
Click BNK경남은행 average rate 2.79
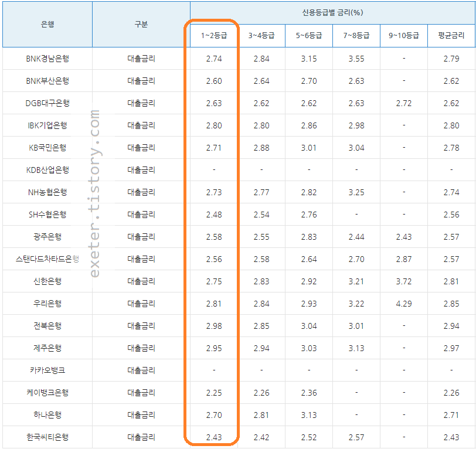451,59
